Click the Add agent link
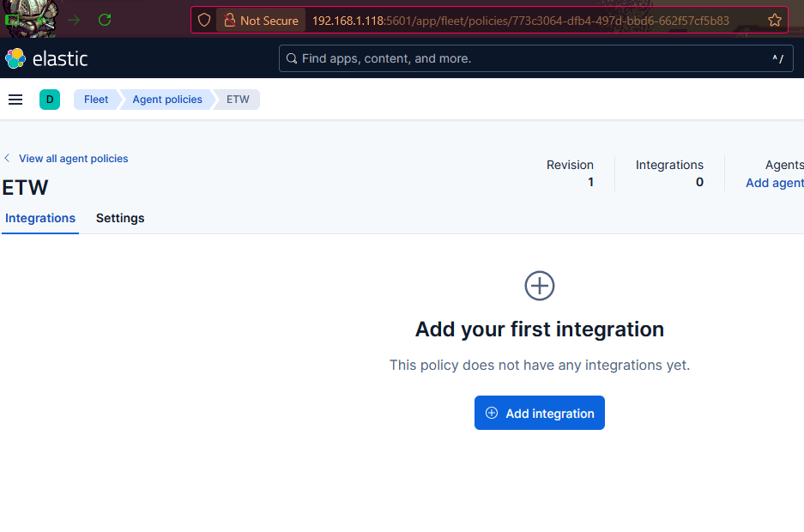 (x=775, y=183)
